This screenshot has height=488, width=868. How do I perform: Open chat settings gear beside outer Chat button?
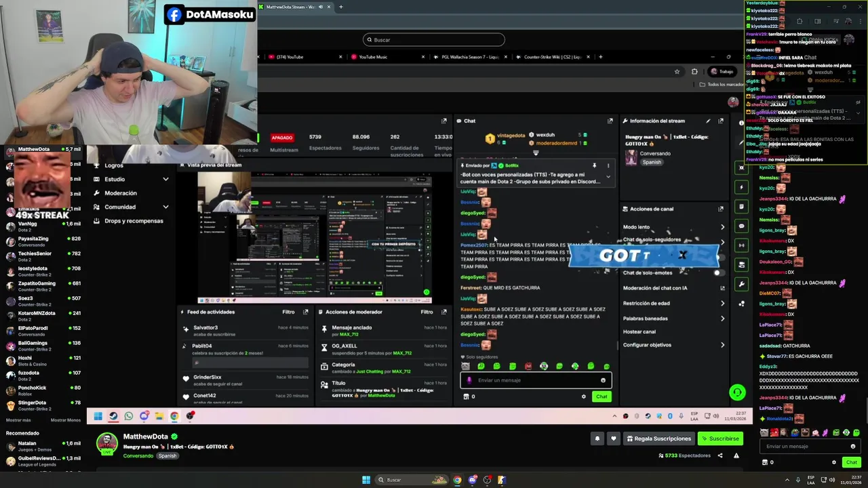pos(834,462)
